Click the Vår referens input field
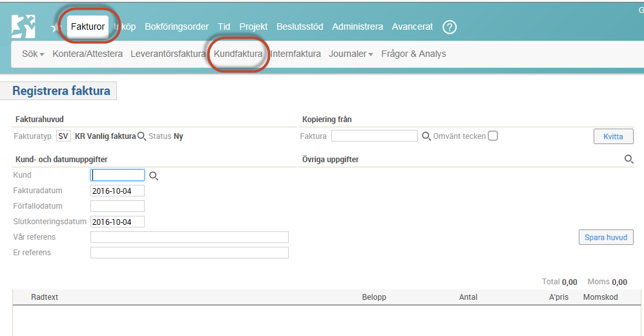 pos(189,237)
